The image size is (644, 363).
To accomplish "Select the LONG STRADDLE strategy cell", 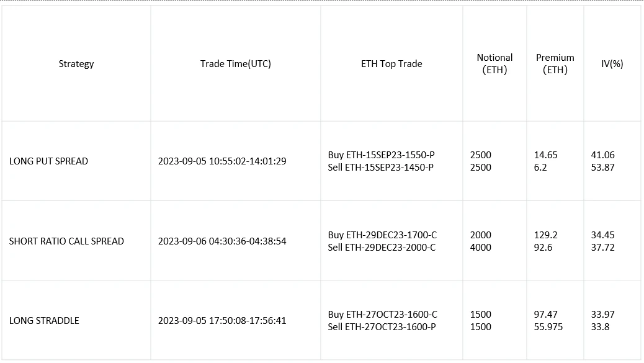I will [44, 321].
